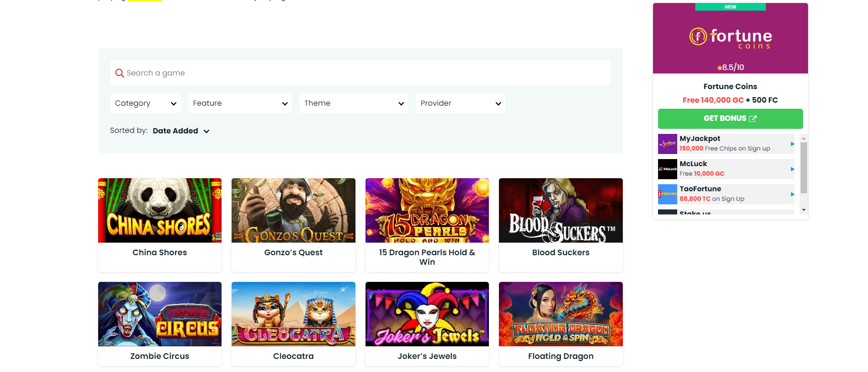
Task: Expand the Feature dropdown filter
Action: [x=240, y=103]
